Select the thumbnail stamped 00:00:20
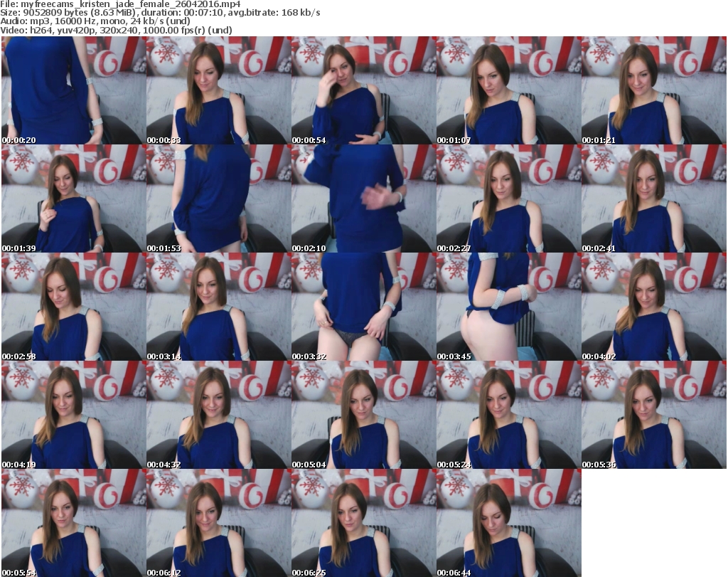Viewport: 728px width, 577px height. coord(74,90)
